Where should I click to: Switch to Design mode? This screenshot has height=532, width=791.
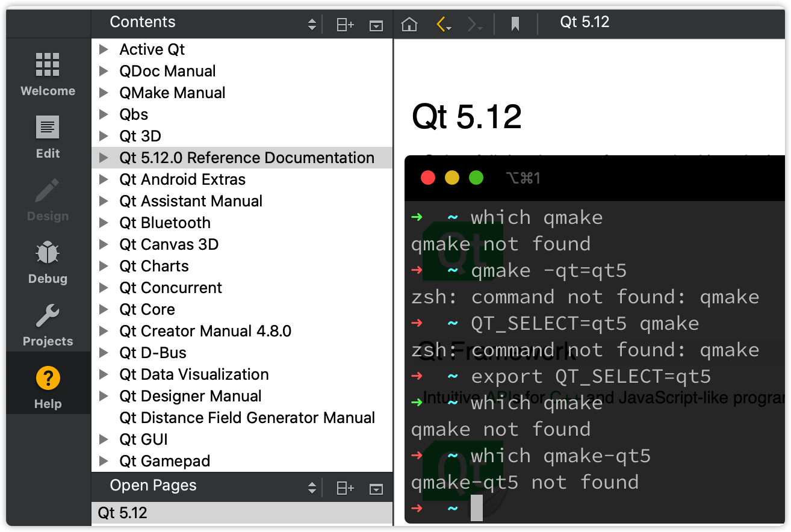pos(48,200)
